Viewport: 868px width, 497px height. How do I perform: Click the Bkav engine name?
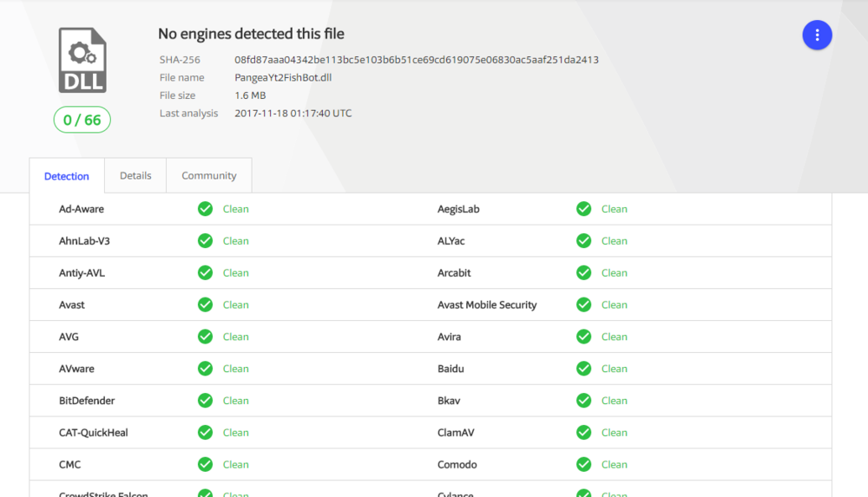coord(449,401)
